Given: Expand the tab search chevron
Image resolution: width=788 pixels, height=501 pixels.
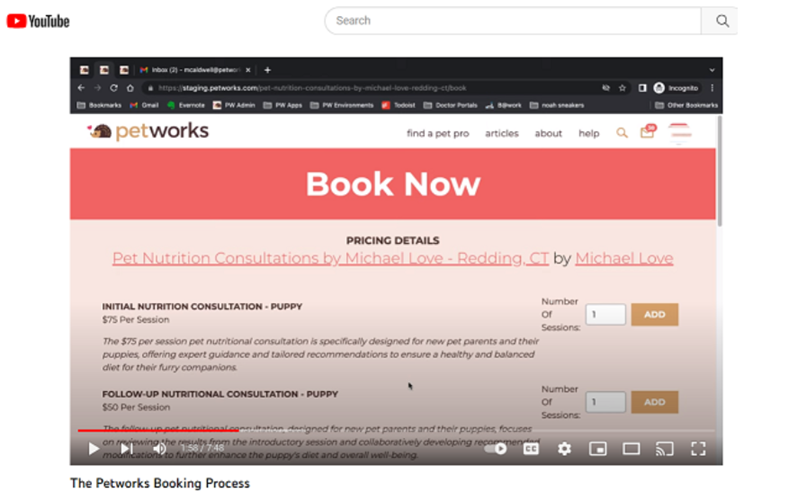Looking at the screenshot, I should [712, 70].
